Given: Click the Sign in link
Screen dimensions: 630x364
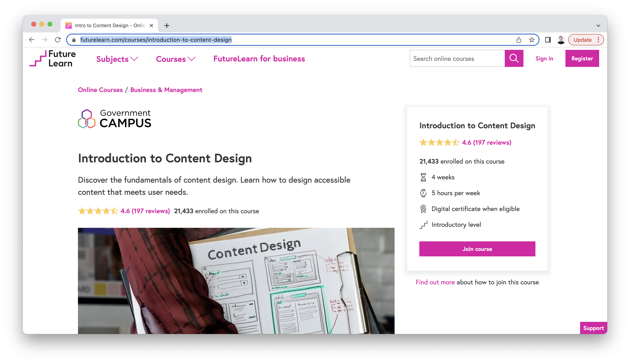Looking at the screenshot, I should pyautogui.click(x=544, y=59).
